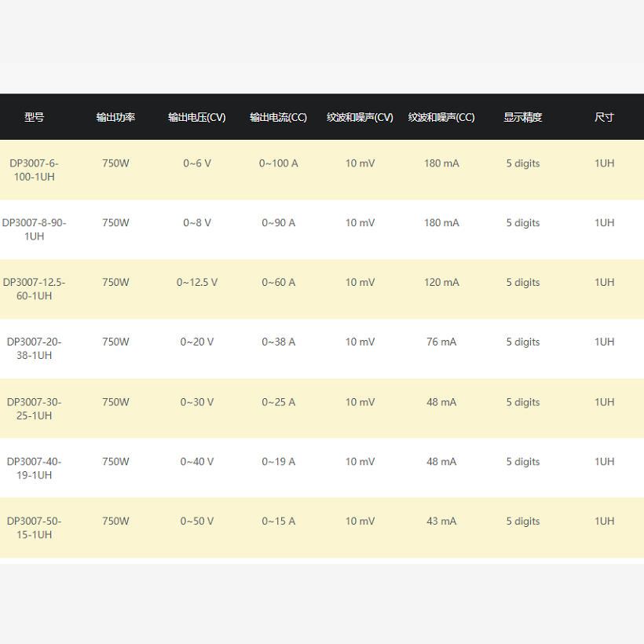The image size is (644, 644).
Task: Select the 输出功率 column header
Action: pos(115,117)
